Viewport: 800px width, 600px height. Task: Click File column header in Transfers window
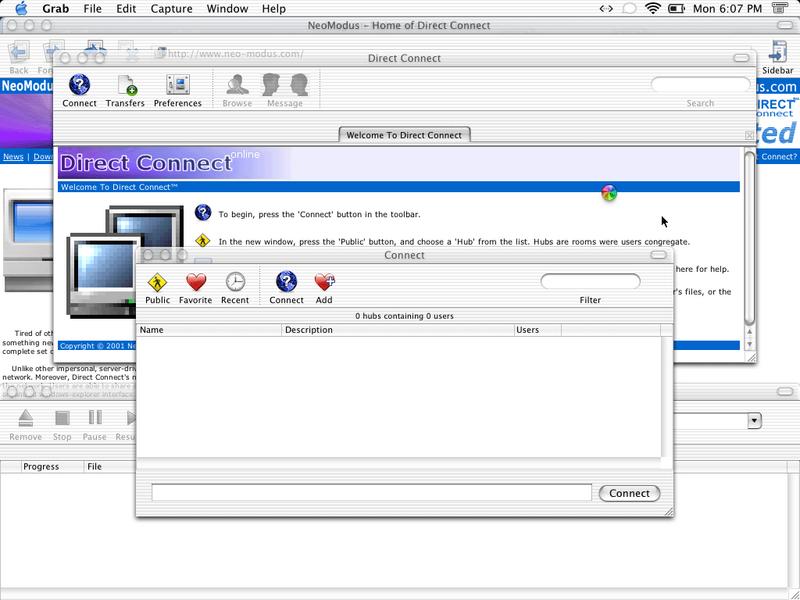pyautogui.click(x=110, y=467)
